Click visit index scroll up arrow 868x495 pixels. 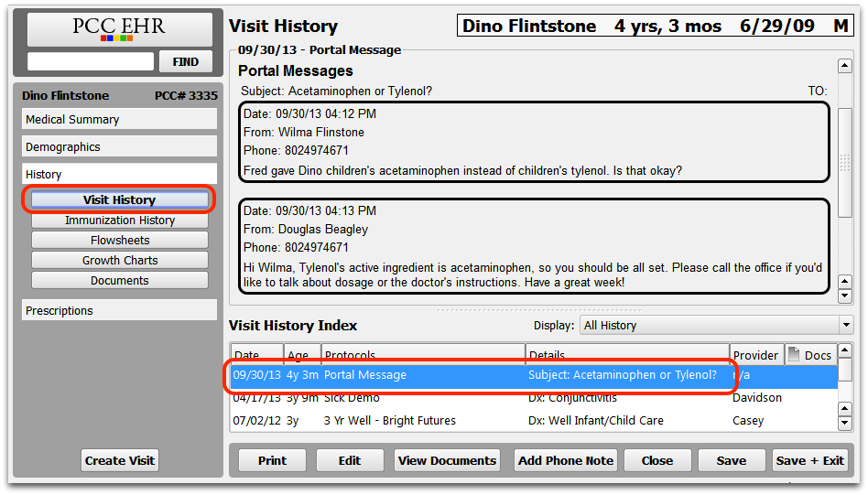tap(844, 350)
